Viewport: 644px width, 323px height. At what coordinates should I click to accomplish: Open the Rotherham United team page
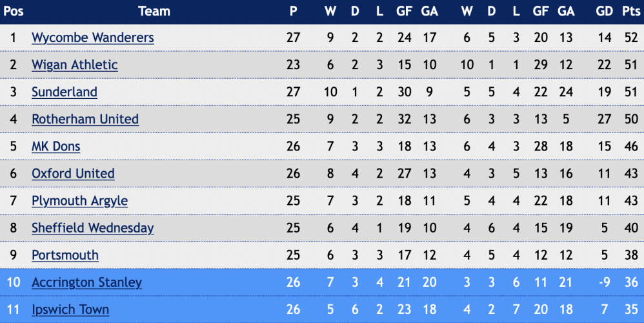pyautogui.click(x=85, y=119)
